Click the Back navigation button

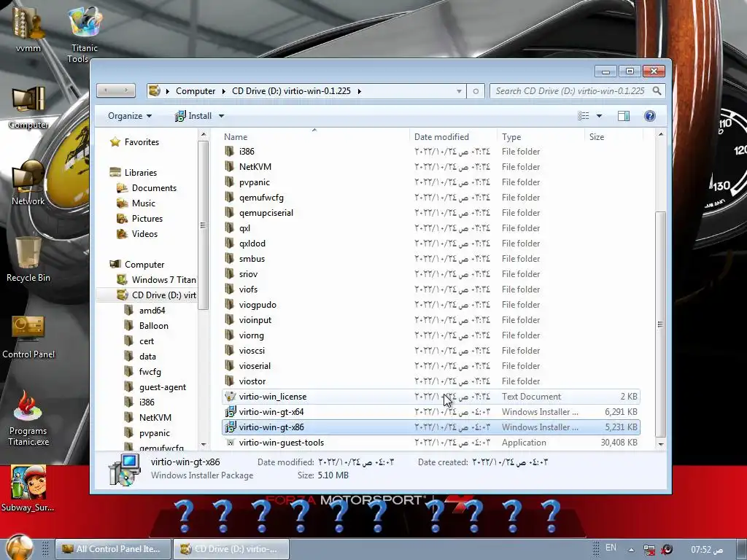(x=107, y=90)
